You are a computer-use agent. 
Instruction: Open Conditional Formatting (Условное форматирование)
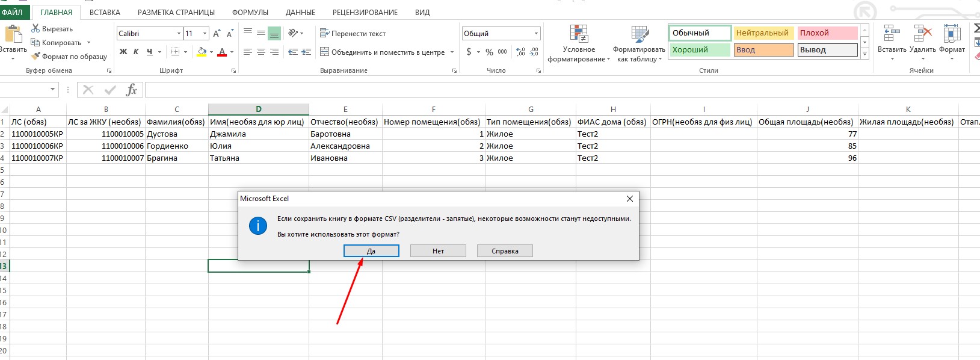click(579, 43)
